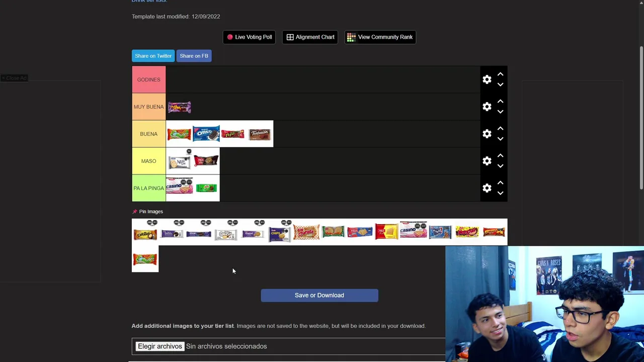Select the PA LA PINGA tier label
The width and height of the screenshot is (644, 362).
point(148,188)
